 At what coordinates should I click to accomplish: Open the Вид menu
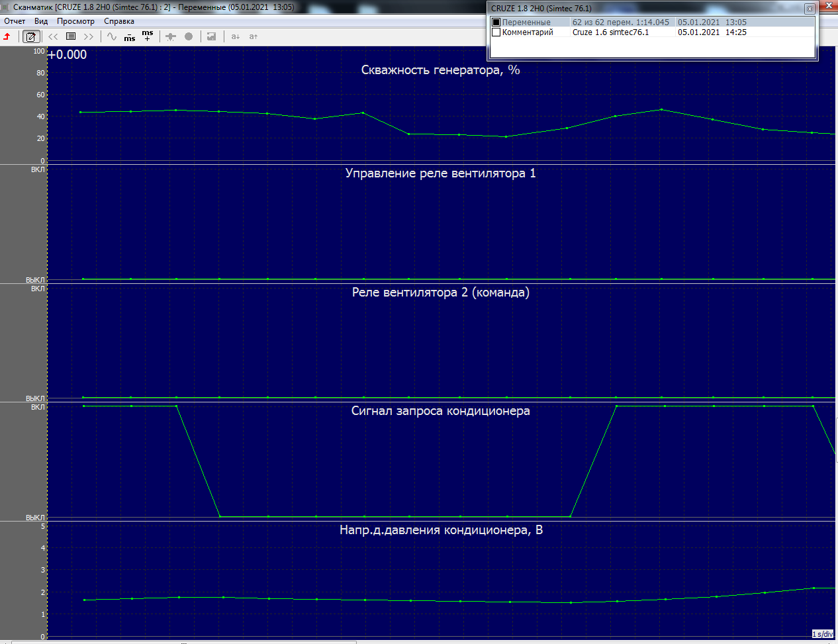pyautogui.click(x=41, y=21)
